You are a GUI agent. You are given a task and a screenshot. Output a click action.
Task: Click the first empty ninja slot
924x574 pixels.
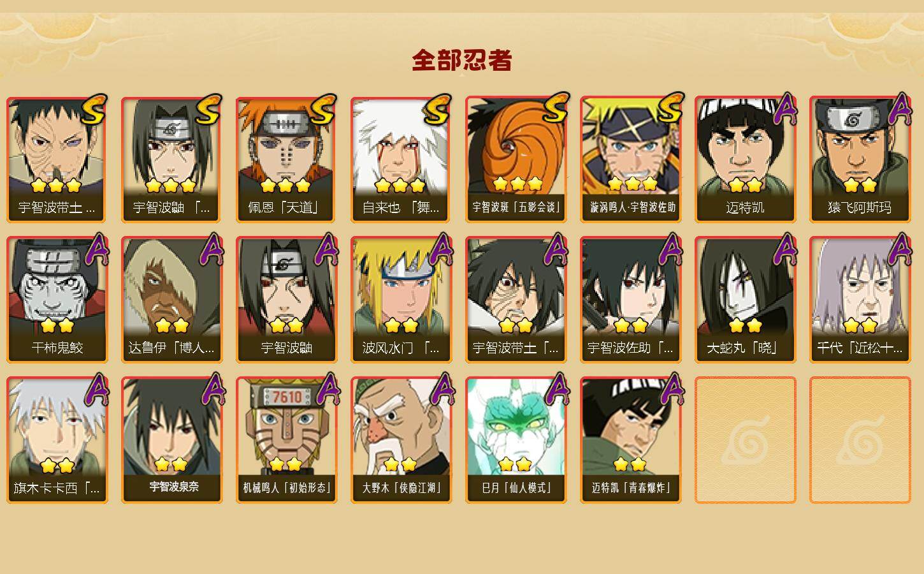pos(745,440)
